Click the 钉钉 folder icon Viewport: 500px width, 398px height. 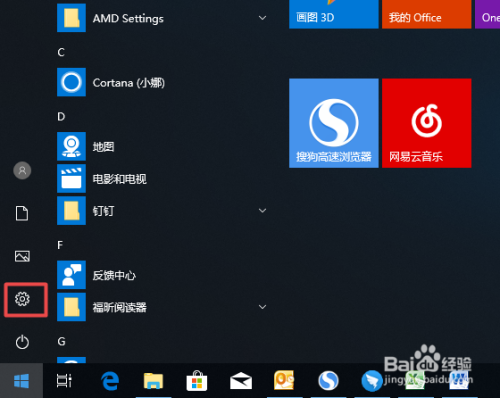point(71,211)
